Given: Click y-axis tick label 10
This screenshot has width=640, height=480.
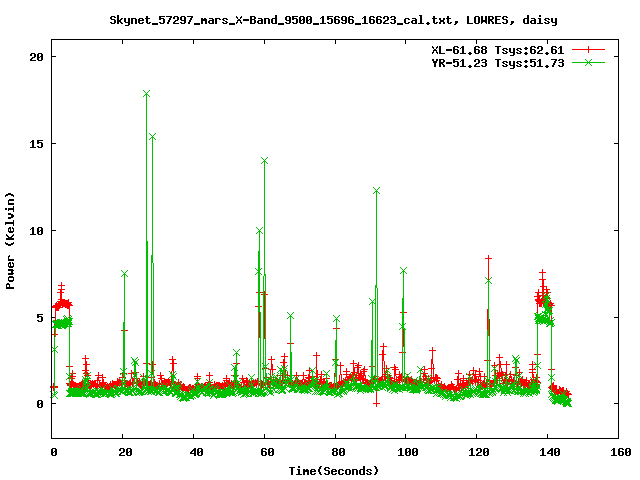Looking at the screenshot, I should pos(36,231).
